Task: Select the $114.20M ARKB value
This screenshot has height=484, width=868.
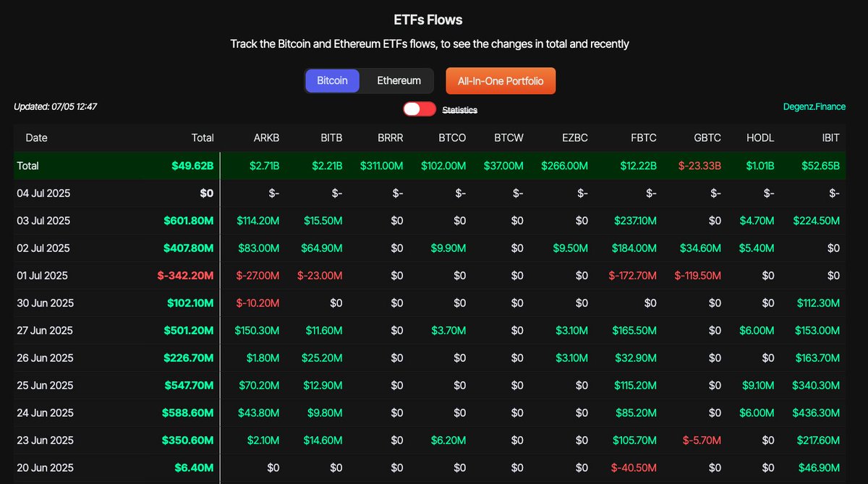Action: 258,221
